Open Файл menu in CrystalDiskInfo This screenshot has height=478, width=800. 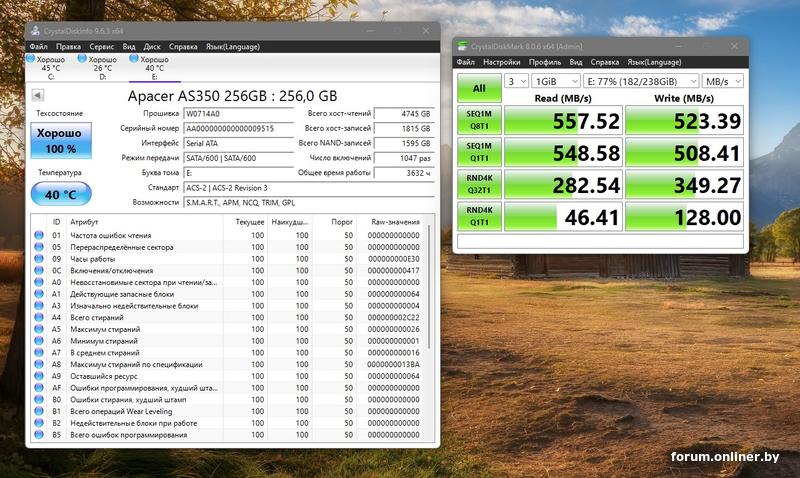pos(38,46)
